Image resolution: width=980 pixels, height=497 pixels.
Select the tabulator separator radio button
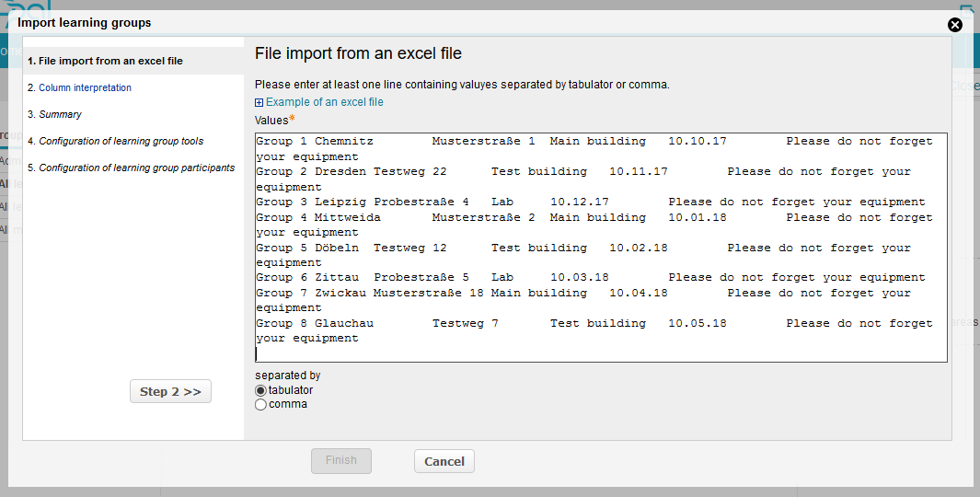(260, 390)
